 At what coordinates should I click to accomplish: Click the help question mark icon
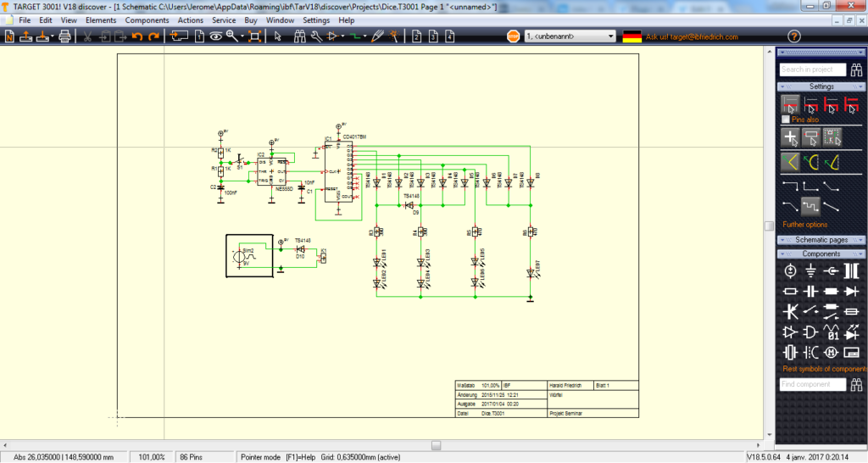(793, 36)
